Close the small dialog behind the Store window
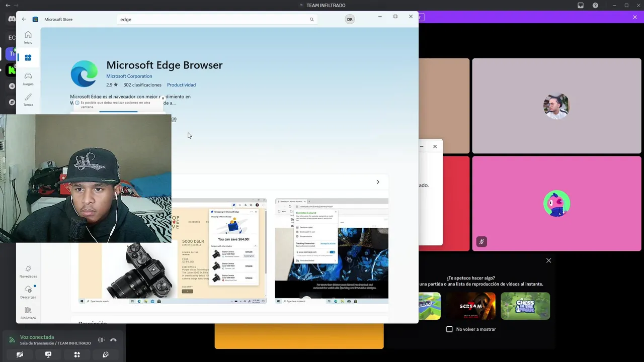 point(435,147)
